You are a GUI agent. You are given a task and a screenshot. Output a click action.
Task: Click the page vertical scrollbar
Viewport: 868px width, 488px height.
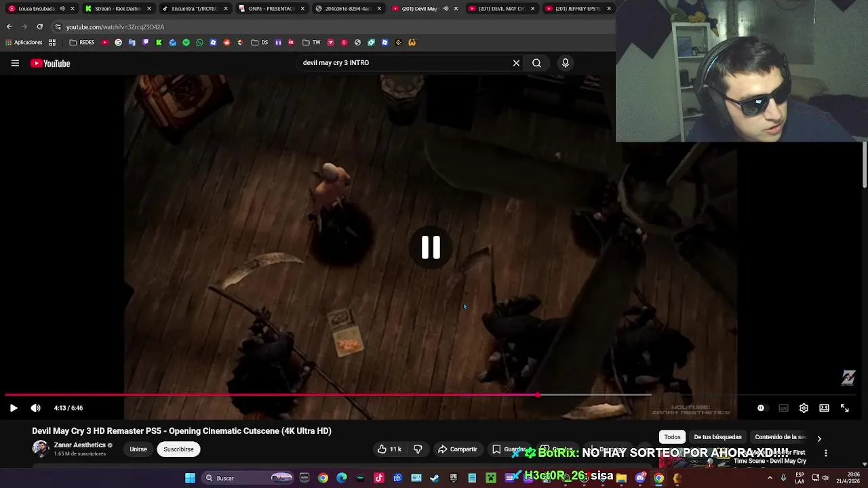pyautogui.click(x=865, y=165)
